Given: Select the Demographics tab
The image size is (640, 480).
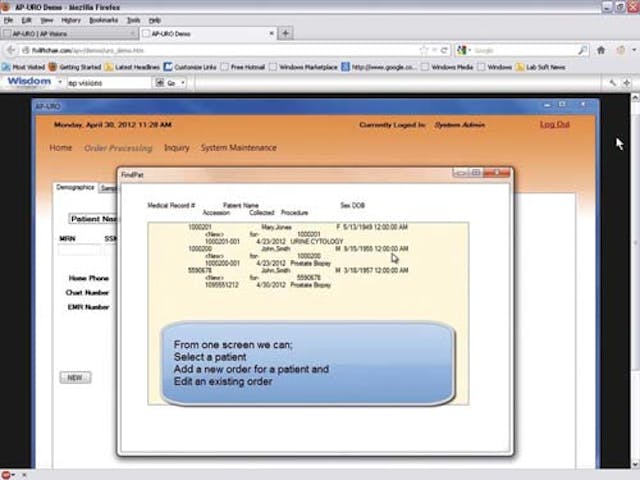Looking at the screenshot, I should [x=75, y=187].
